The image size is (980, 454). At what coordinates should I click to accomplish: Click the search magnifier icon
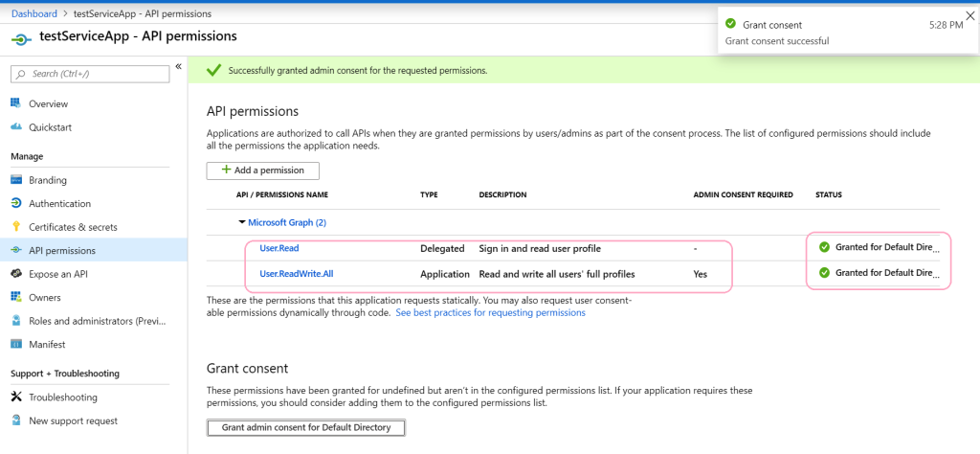tap(21, 74)
